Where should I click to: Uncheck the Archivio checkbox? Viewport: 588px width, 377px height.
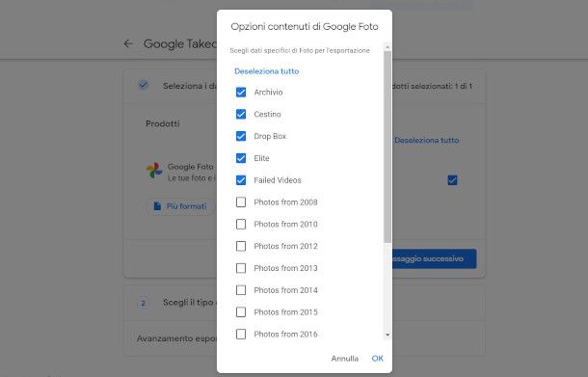click(x=241, y=92)
